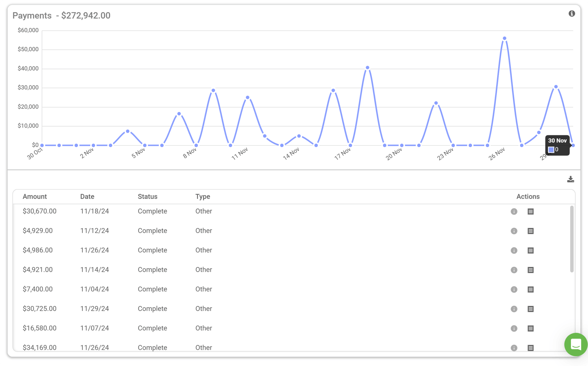Click the Payments info icon at top right

click(x=572, y=14)
